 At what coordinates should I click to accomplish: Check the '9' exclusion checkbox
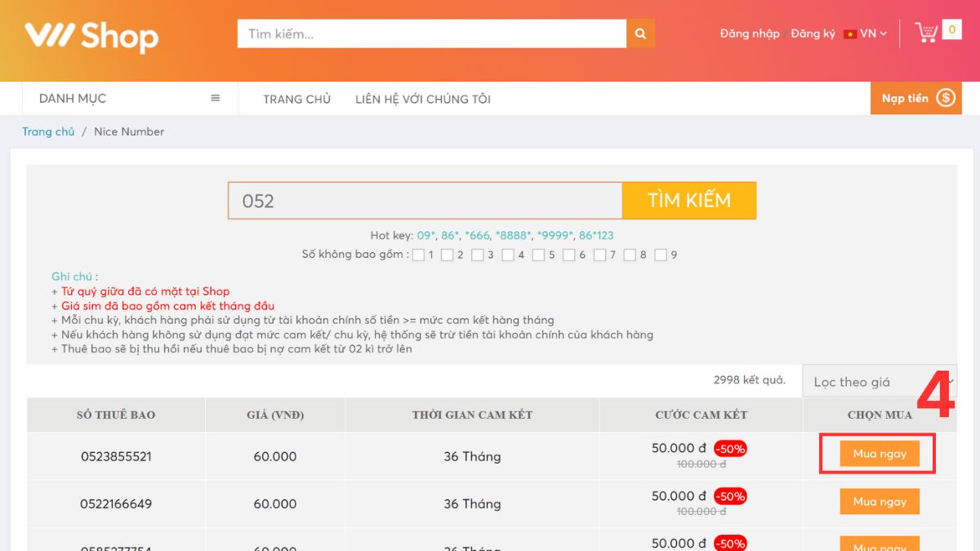click(661, 255)
